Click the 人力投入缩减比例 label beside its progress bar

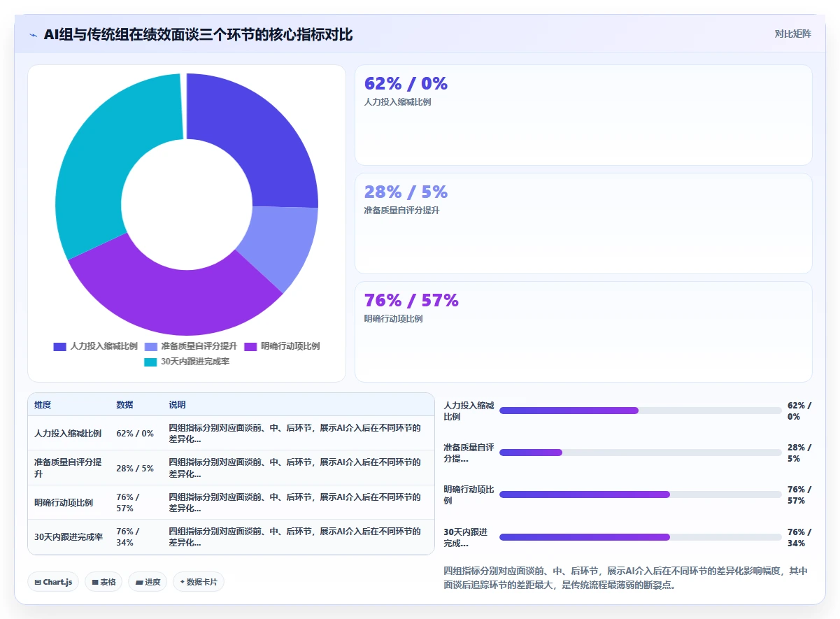point(469,411)
